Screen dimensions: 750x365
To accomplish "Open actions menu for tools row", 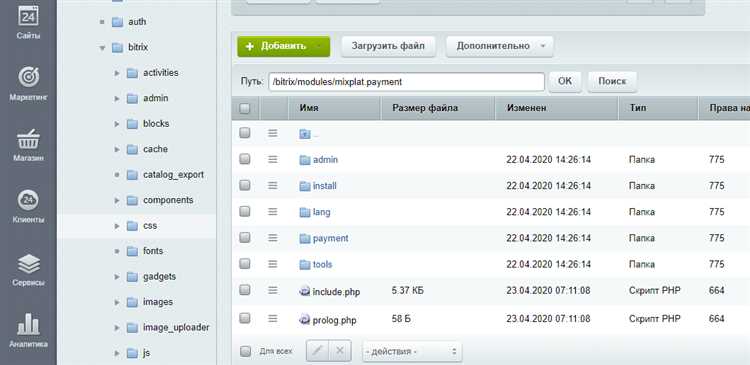I will coord(273,264).
